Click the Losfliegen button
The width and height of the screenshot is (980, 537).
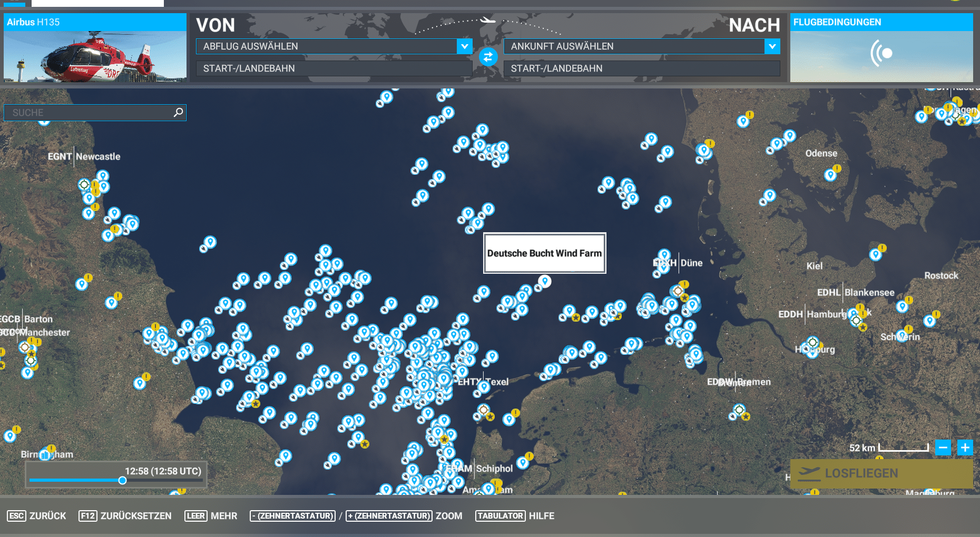[x=881, y=473]
